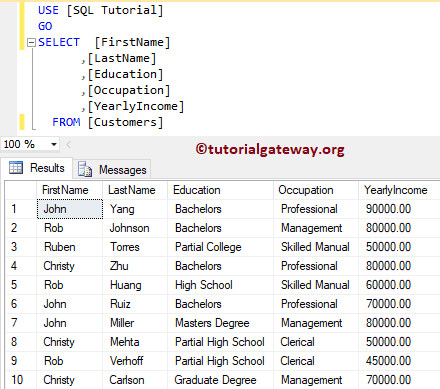Screen dimensions: 440x389
Task: Open the 100 % zoom dropdown
Action: [x=54, y=144]
